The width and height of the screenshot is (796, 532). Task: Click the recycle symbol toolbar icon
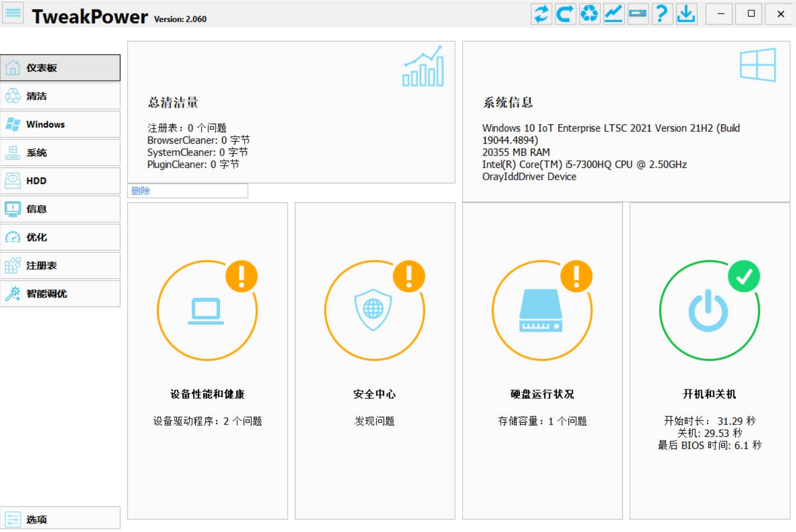point(589,13)
